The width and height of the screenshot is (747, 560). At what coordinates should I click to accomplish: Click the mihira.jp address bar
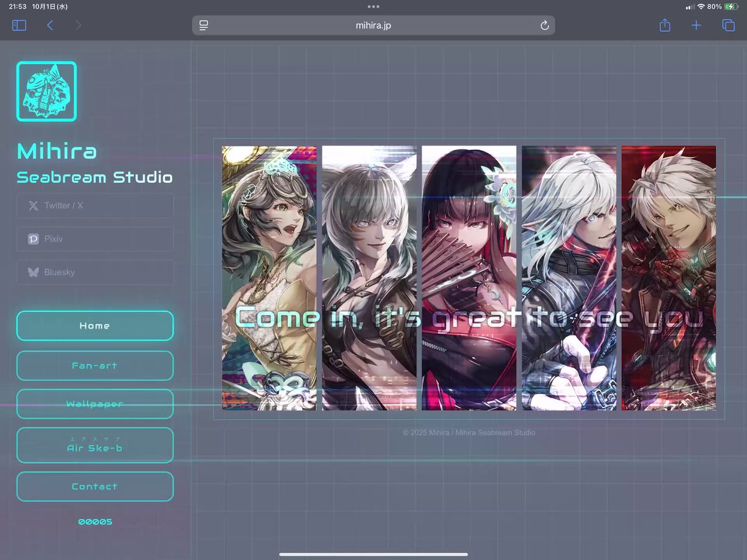(x=374, y=26)
